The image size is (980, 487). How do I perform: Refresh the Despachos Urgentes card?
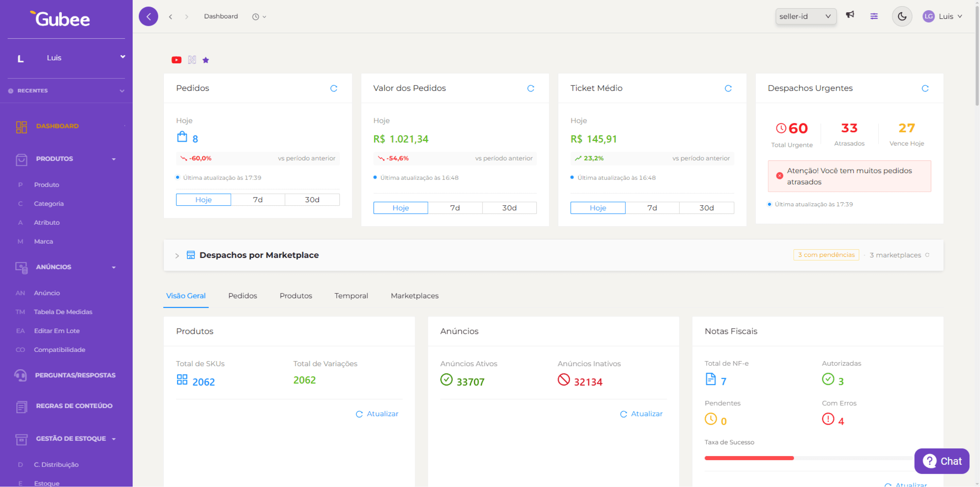tap(925, 88)
